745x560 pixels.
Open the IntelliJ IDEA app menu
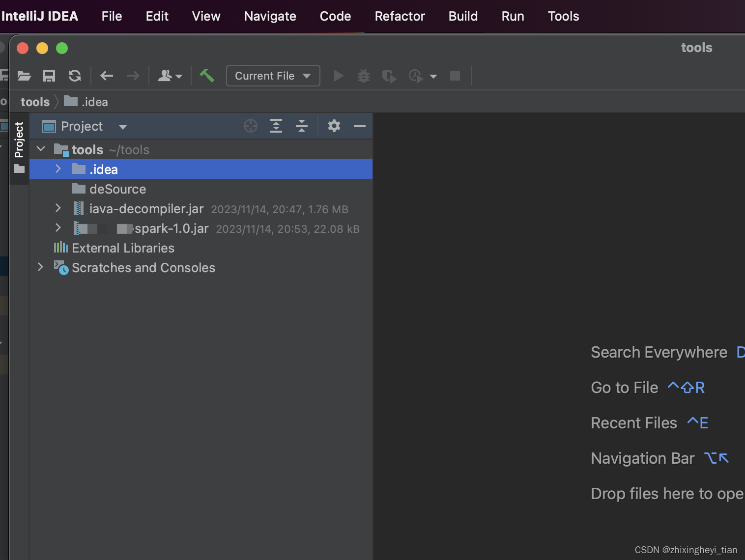(39, 16)
